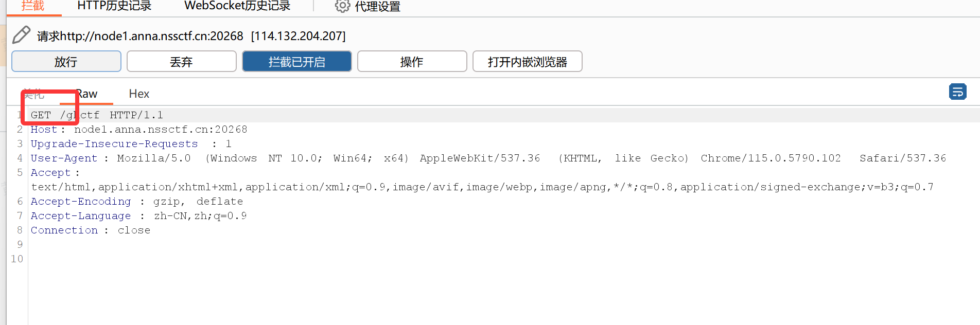Click the Connection: close header line
980x325 pixels.
[91, 230]
